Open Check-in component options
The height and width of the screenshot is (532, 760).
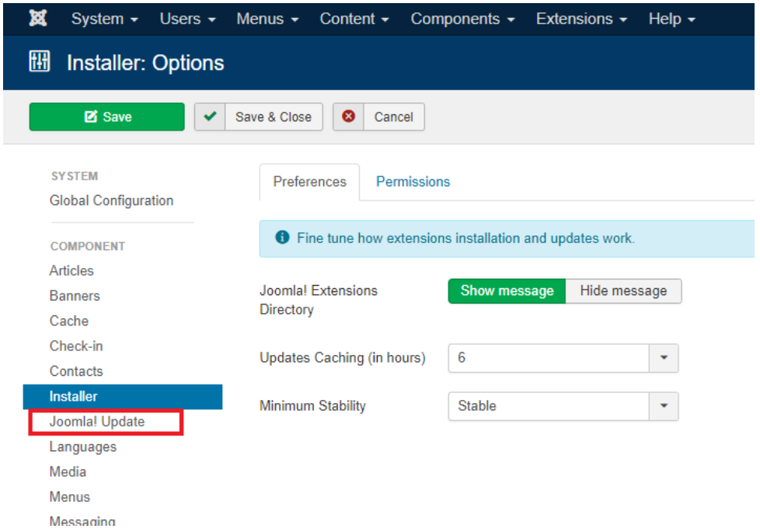coord(76,346)
